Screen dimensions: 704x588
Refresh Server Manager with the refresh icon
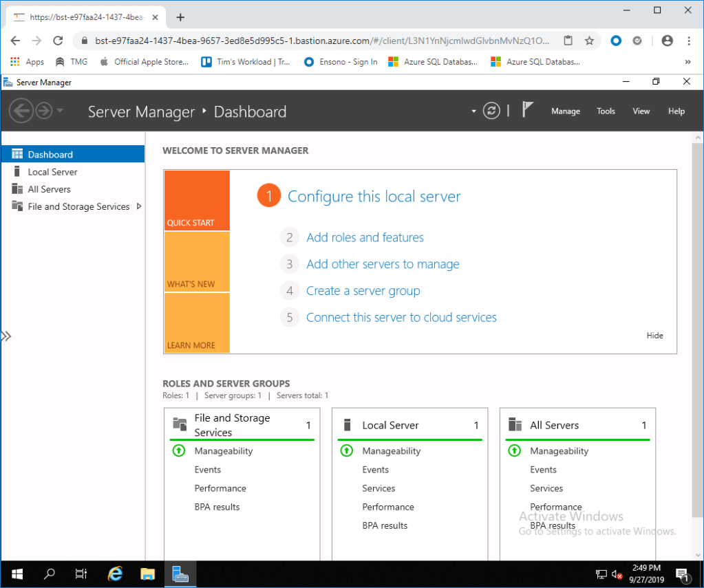coord(491,110)
